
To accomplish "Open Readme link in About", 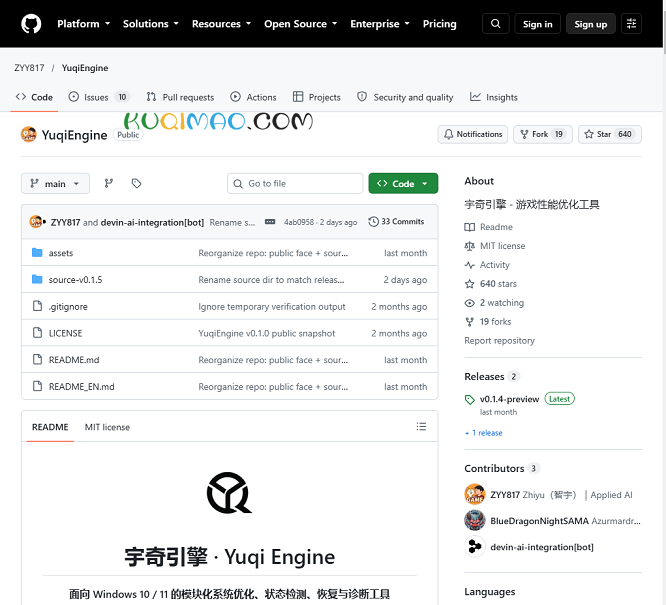I will point(488,227).
